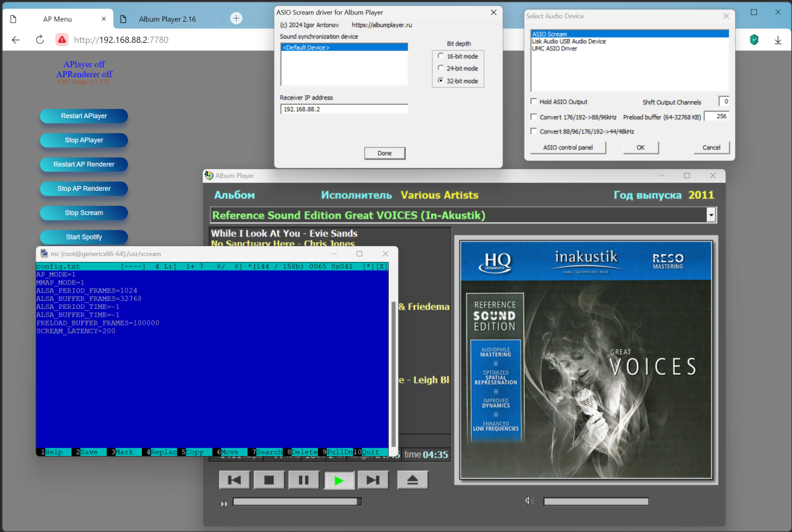This screenshot has width=792, height=532.
Task: Click the previous track button in Album Player
Action: coord(234,480)
